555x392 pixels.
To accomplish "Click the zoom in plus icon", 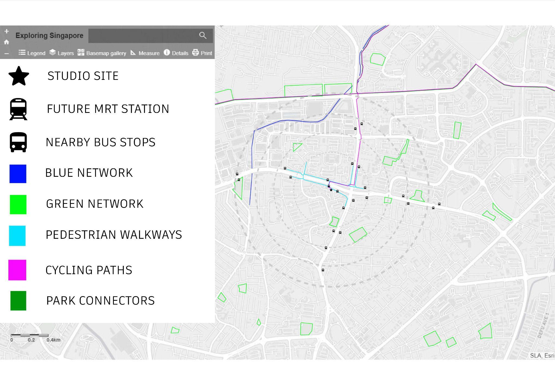I will click(x=7, y=31).
